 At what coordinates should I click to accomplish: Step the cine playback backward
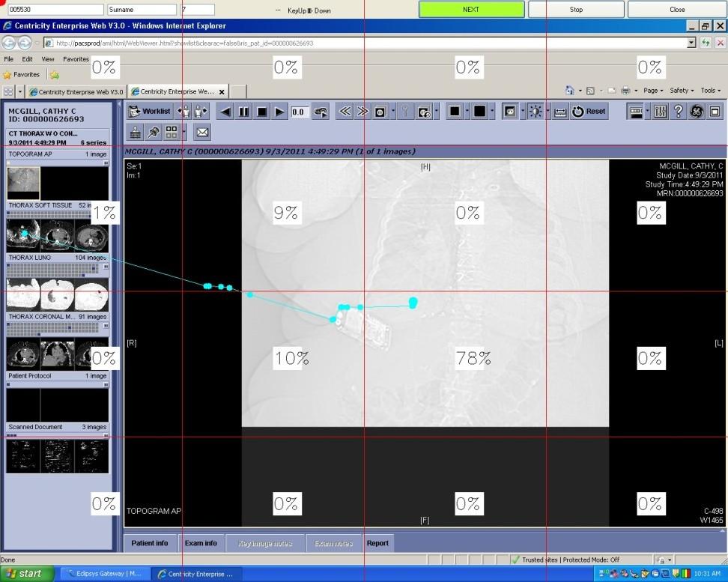coord(225,112)
